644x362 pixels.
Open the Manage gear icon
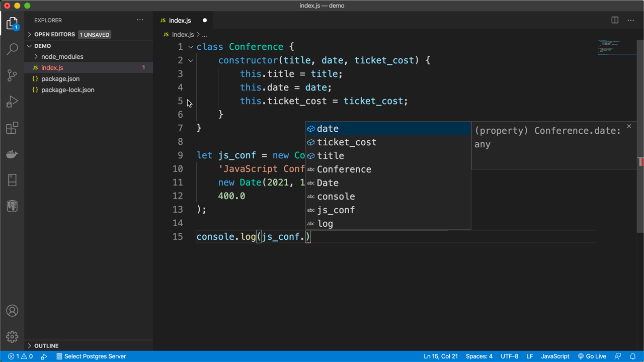[12, 336]
